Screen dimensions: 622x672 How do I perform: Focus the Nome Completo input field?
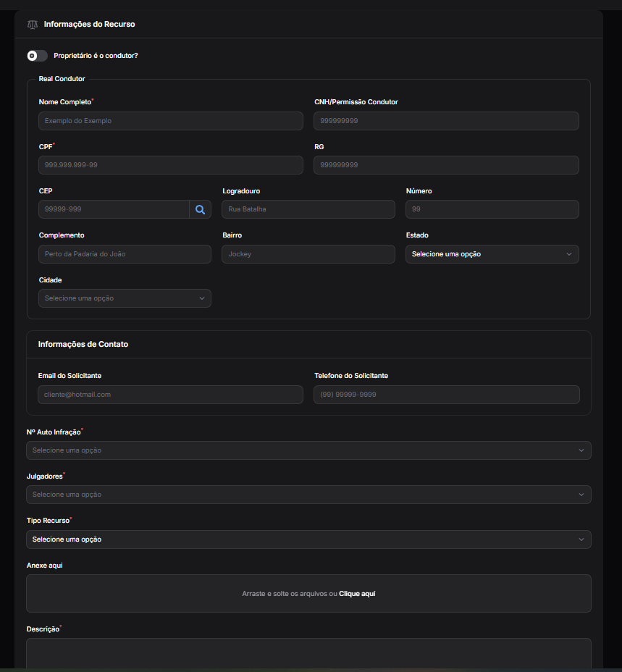point(170,121)
